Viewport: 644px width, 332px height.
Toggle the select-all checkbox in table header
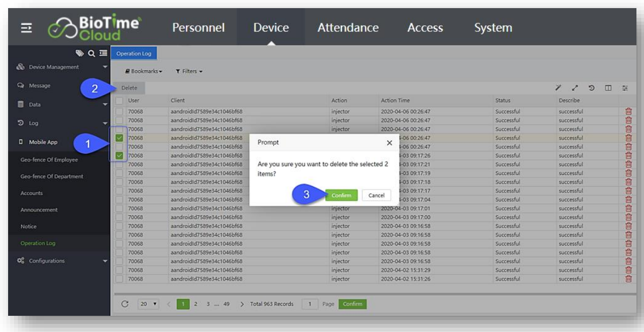119,101
